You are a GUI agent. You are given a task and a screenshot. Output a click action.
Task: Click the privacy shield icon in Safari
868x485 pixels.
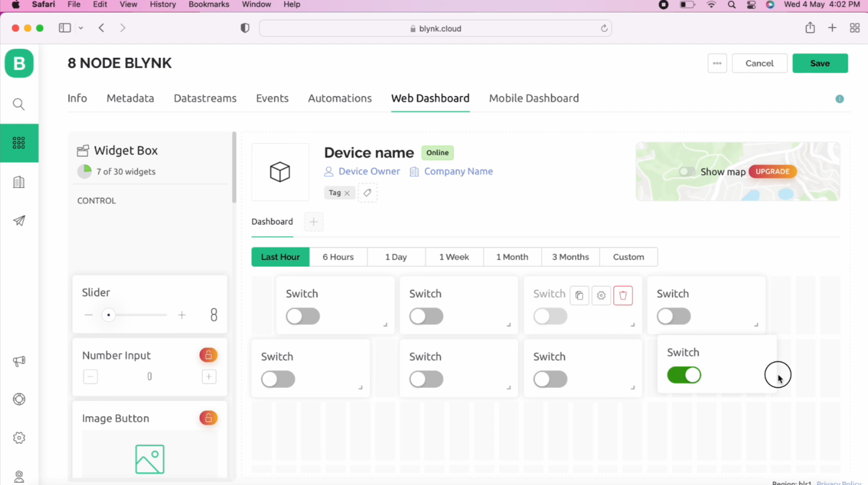point(245,28)
